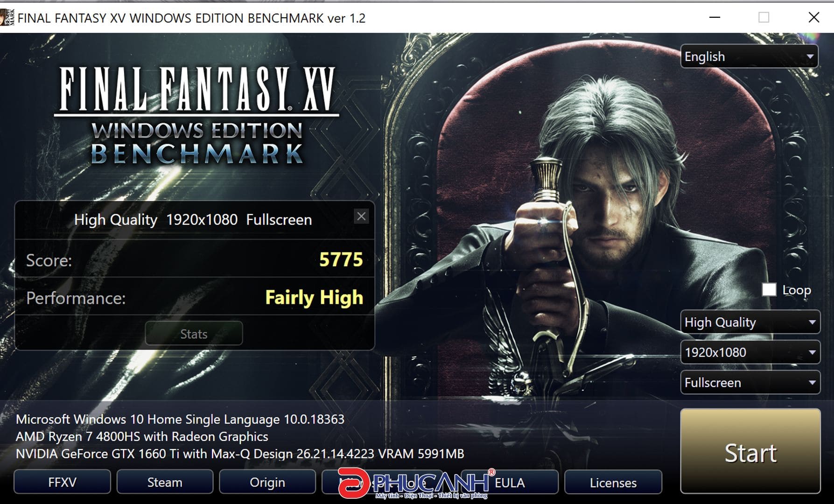Close the benchmark results panel
Screen dimensions: 834x504
[x=361, y=217]
